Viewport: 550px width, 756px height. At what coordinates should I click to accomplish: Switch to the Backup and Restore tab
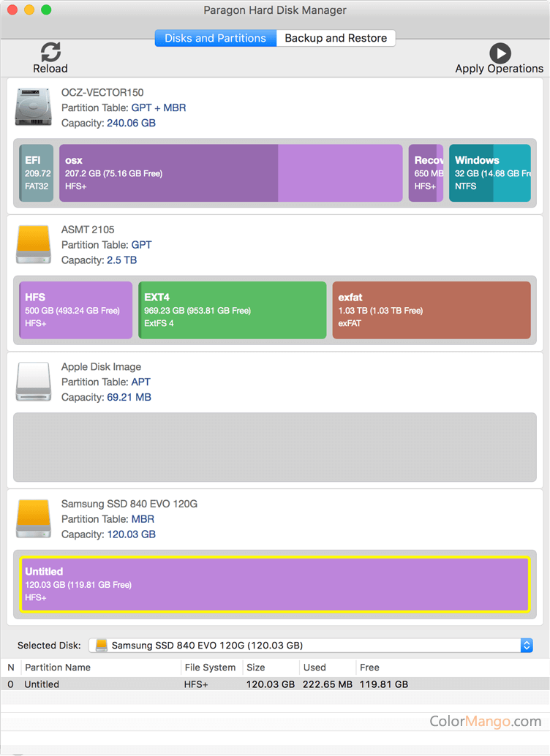tap(336, 38)
